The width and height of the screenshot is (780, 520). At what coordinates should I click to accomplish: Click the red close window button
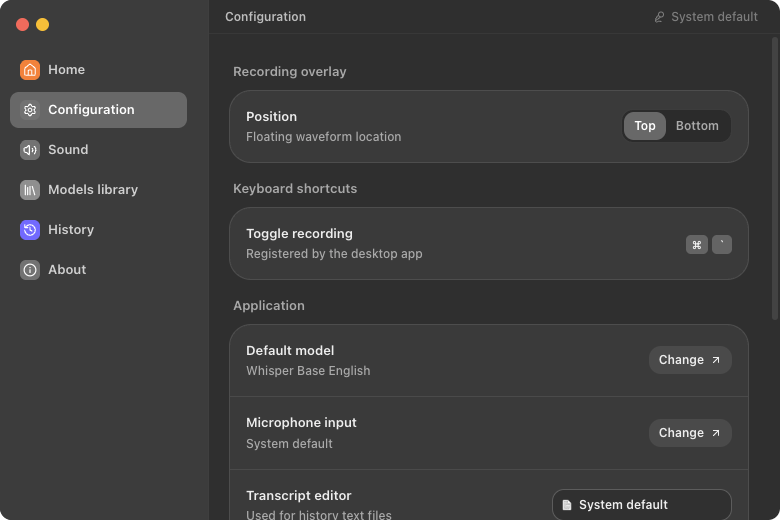[22, 24]
